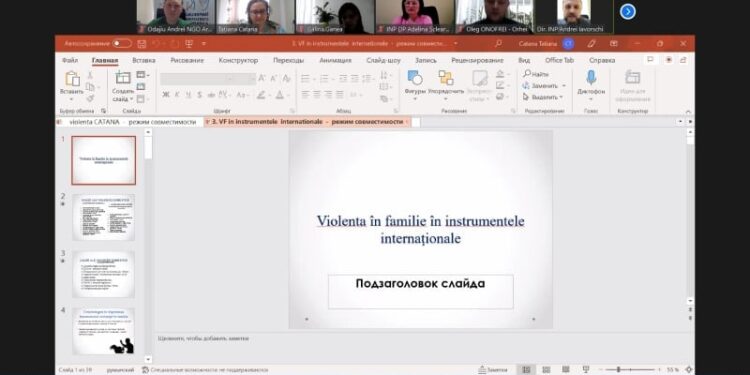Show more participants with blue arrow button
Viewport: 750px width, 375px height.
tap(628, 11)
